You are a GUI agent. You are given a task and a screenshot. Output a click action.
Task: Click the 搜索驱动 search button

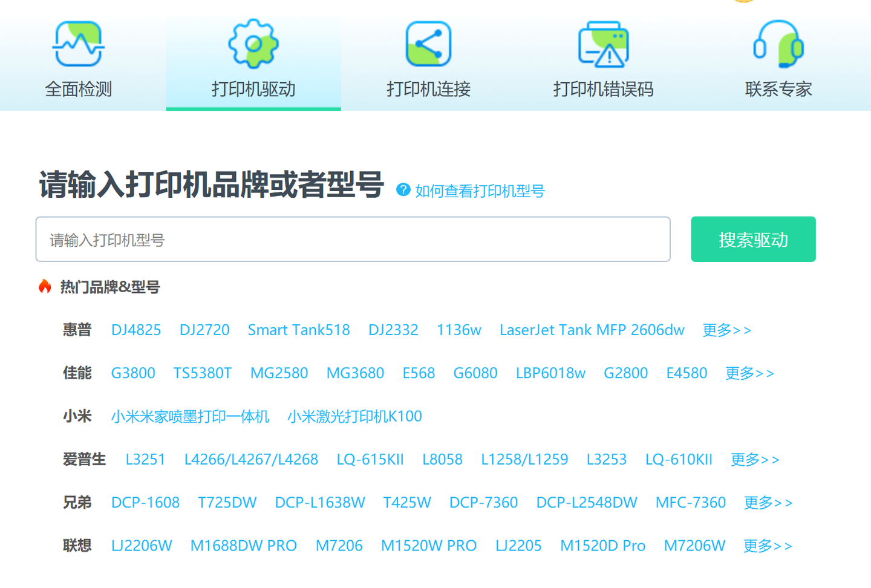(x=753, y=239)
